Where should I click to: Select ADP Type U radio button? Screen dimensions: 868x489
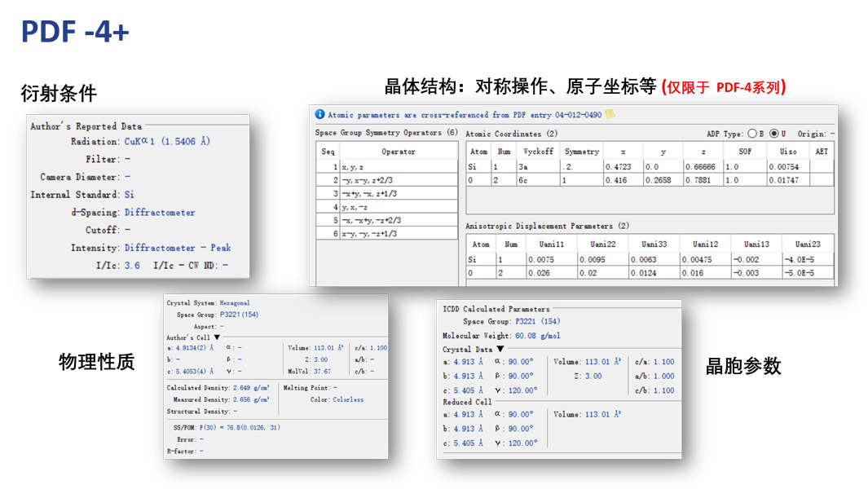click(774, 134)
